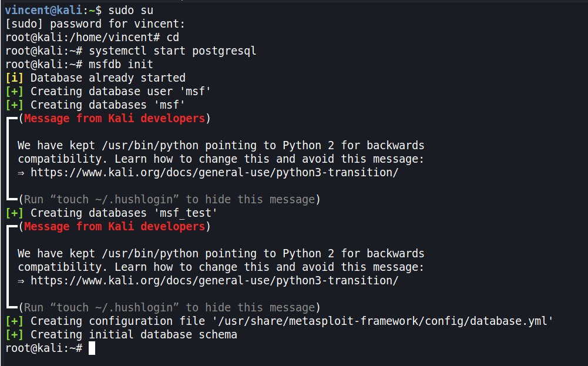The width and height of the screenshot is (588, 366).
Task: Click the 'msfdb init' command text
Action: point(121,65)
